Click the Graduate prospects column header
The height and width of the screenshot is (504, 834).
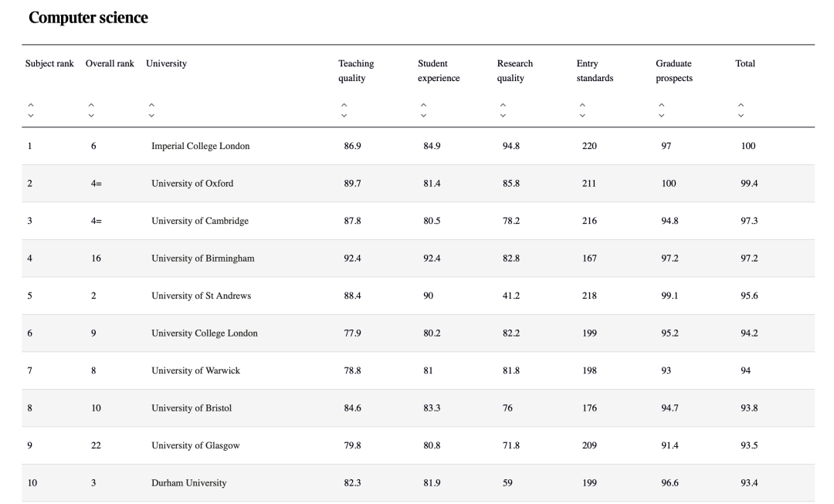point(673,70)
